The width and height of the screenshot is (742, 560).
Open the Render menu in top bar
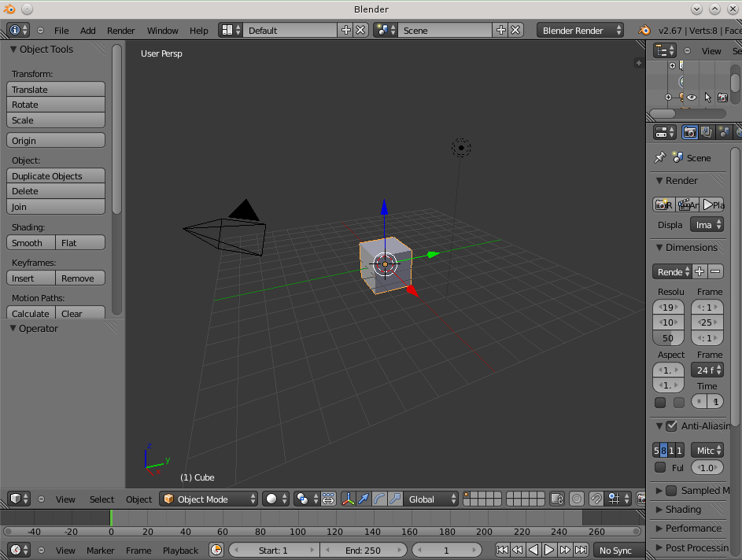point(120,30)
